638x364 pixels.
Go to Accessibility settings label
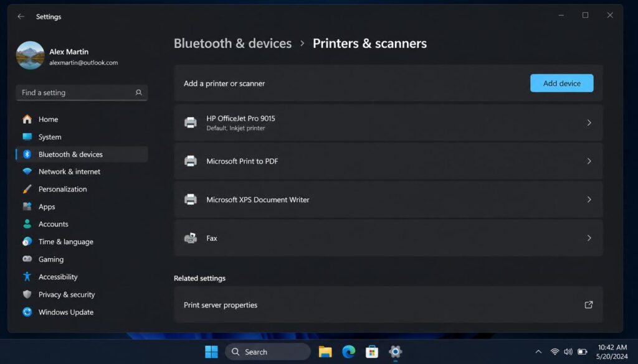point(58,277)
